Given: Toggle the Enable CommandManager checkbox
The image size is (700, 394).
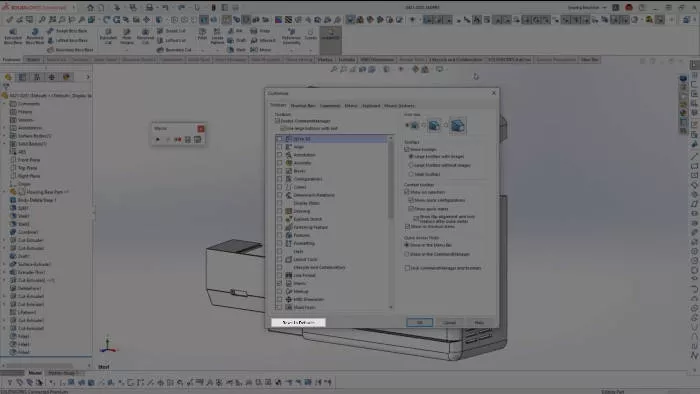Looking at the screenshot, I should pos(277,121).
